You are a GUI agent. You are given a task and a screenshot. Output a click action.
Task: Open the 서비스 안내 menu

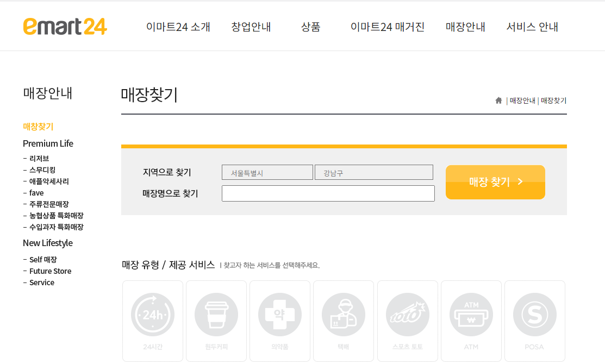532,27
